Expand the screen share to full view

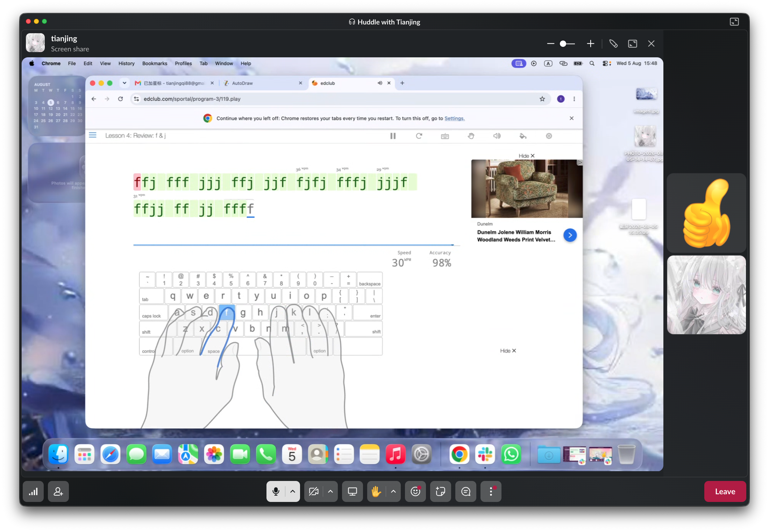633,44
